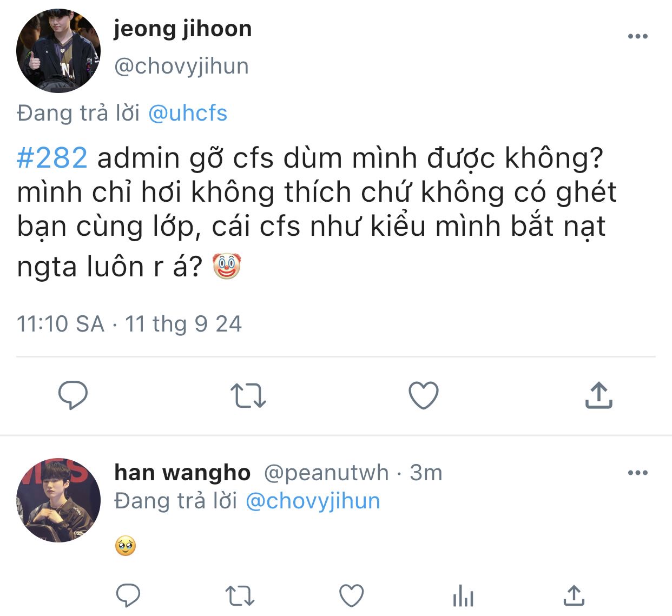Open the #282 hashtag

52,158
